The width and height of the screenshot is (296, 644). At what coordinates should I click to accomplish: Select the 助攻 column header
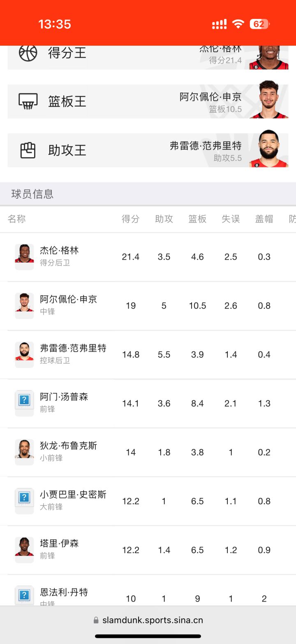pyautogui.click(x=164, y=219)
